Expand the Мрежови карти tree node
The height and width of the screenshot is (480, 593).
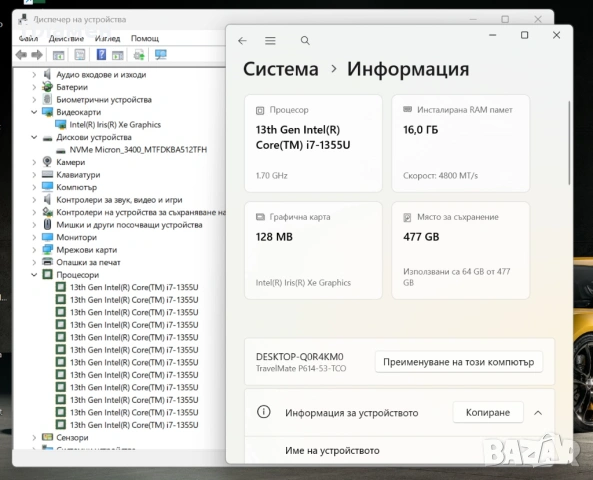pyautogui.click(x=34, y=250)
